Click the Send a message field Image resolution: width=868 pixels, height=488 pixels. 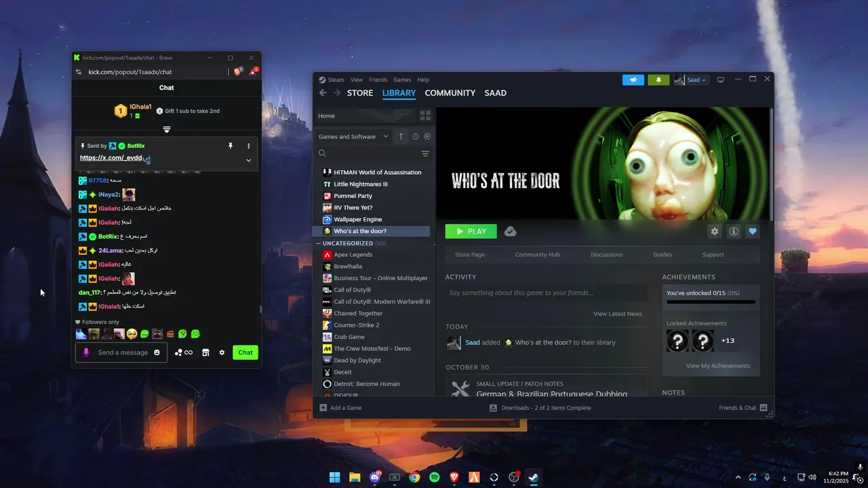coord(122,352)
